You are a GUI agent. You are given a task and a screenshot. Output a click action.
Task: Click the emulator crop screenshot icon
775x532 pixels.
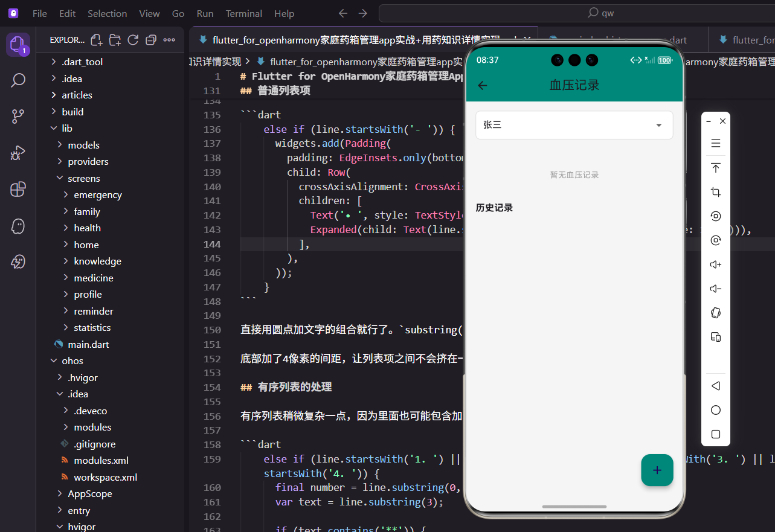716,192
